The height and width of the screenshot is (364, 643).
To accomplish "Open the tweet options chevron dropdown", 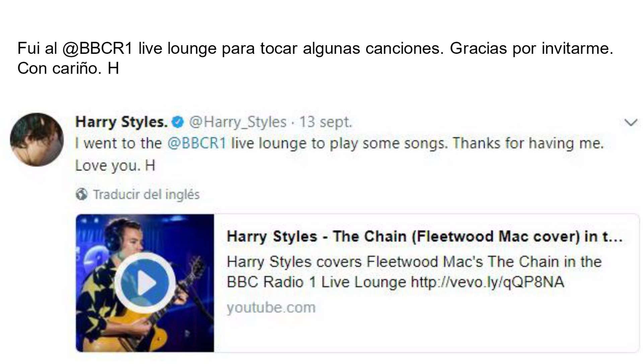I will 631,122.
